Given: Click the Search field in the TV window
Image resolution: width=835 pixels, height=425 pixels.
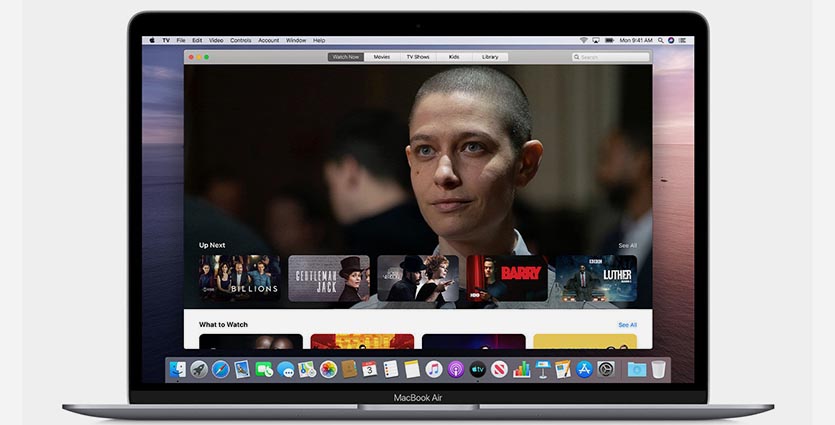Looking at the screenshot, I should tap(610, 57).
